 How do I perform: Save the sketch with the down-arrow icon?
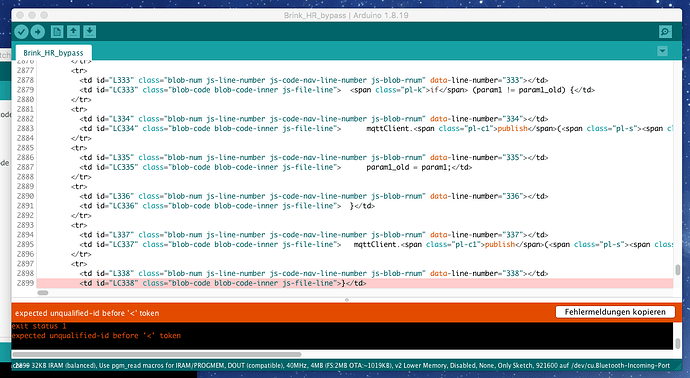(89, 32)
